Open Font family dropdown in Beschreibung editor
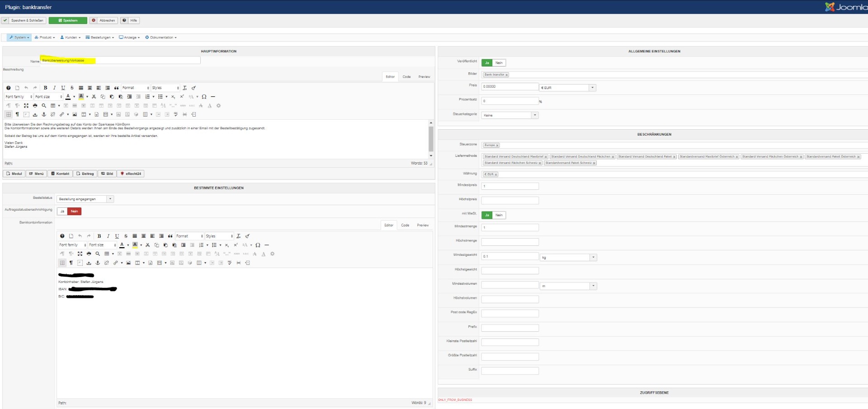The height and width of the screenshot is (409, 868). 19,97
